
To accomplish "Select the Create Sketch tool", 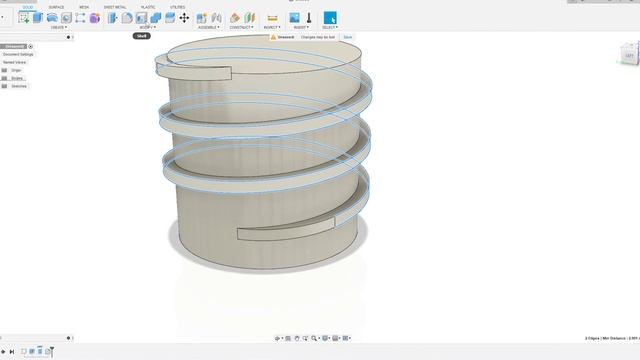I will [x=24, y=18].
